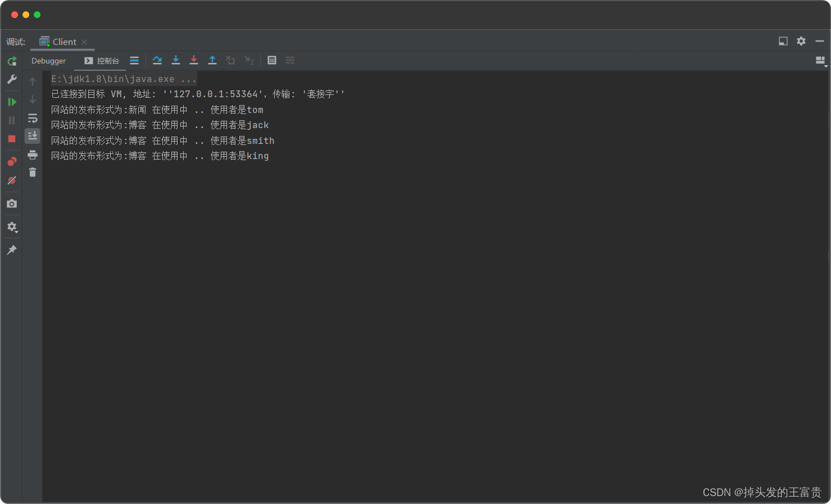This screenshot has height=504, width=831.
Task: Force step into red arrow
Action: click(194, 60)
